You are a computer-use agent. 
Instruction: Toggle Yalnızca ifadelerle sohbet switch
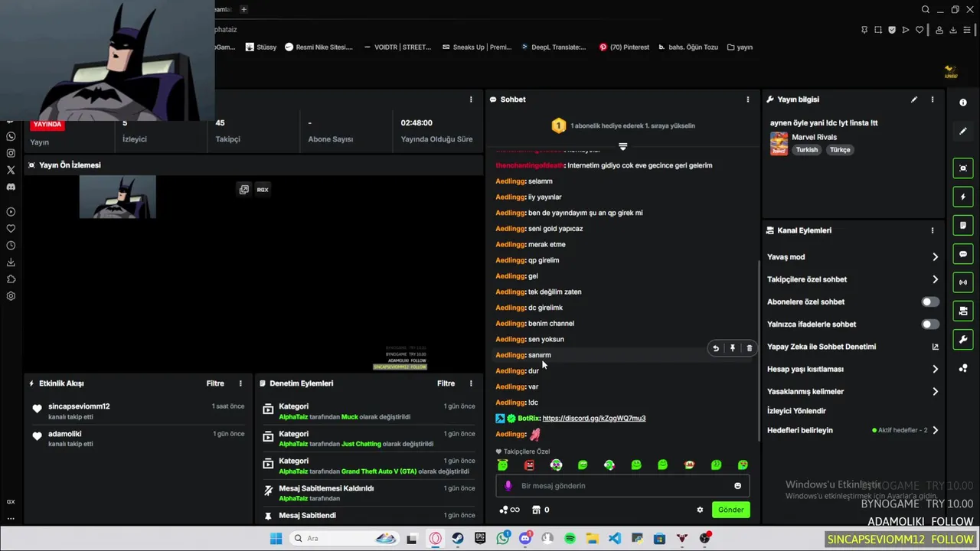930,324
